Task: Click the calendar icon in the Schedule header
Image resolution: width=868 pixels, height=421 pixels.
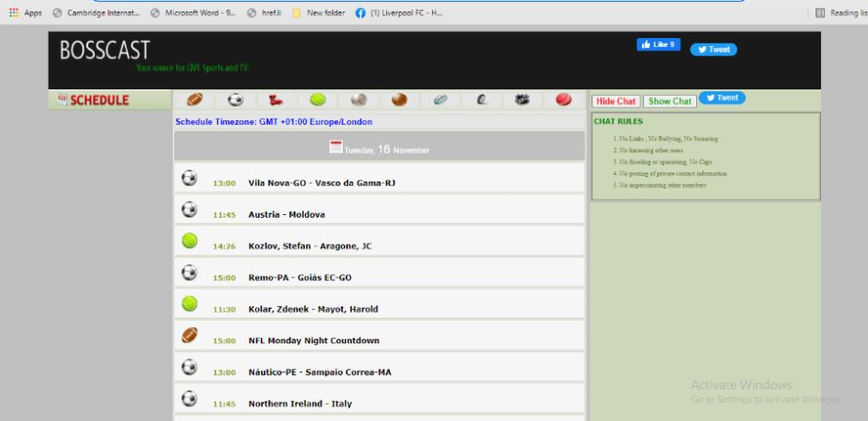Action: [x=62, y=100]
